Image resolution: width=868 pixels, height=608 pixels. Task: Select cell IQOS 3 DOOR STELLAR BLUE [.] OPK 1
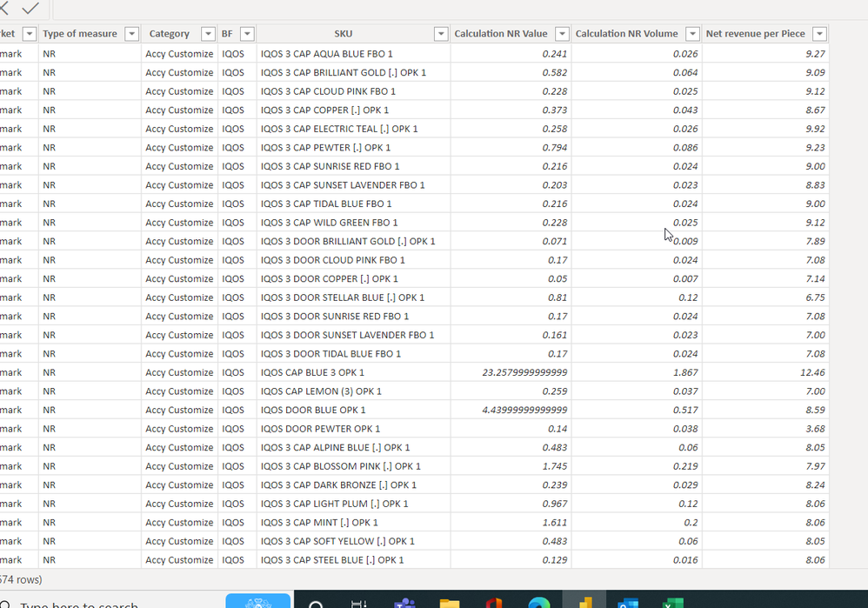354,297
